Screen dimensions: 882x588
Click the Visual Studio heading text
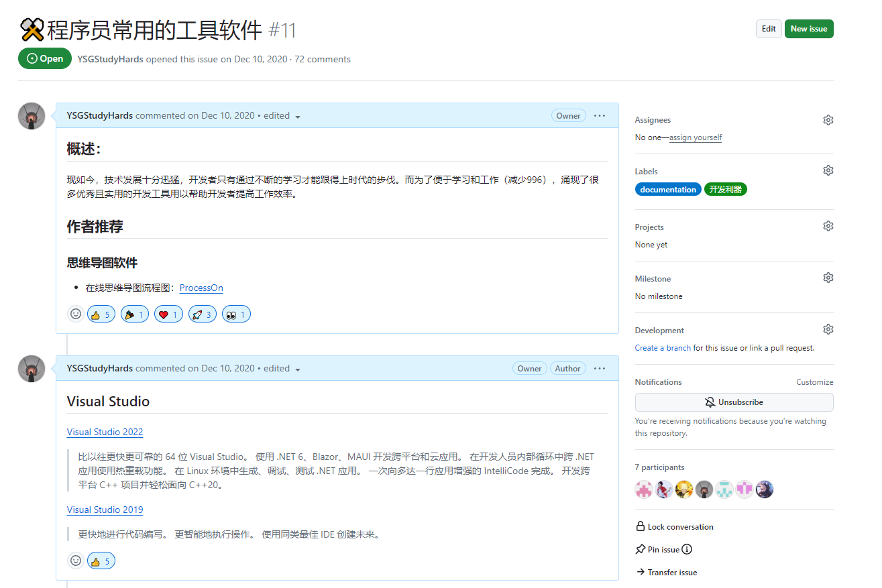(x=108, y=402)
